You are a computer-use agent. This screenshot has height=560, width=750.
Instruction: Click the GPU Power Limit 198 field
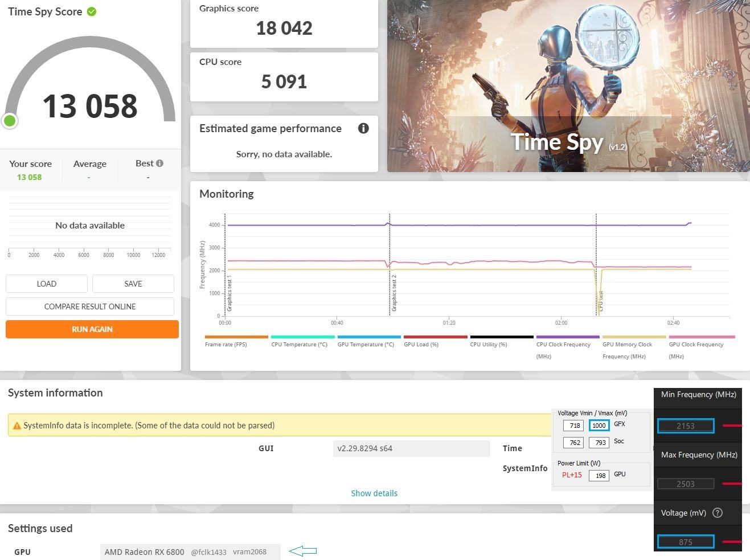coord(599,475)
